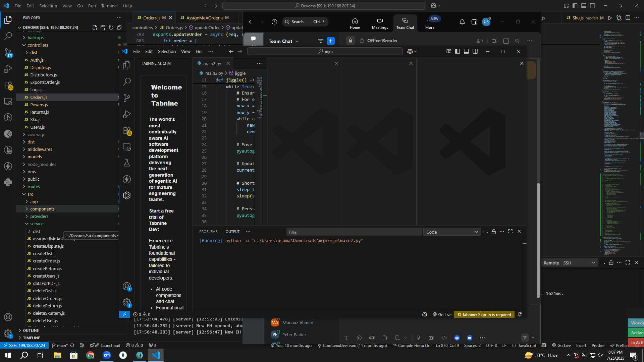Image resolution: width=644 pixels, height=362 pixels.
Task: Toggle Insert mode in Devoms status bar
Action: pyautogui.click(x=581, y=346)
